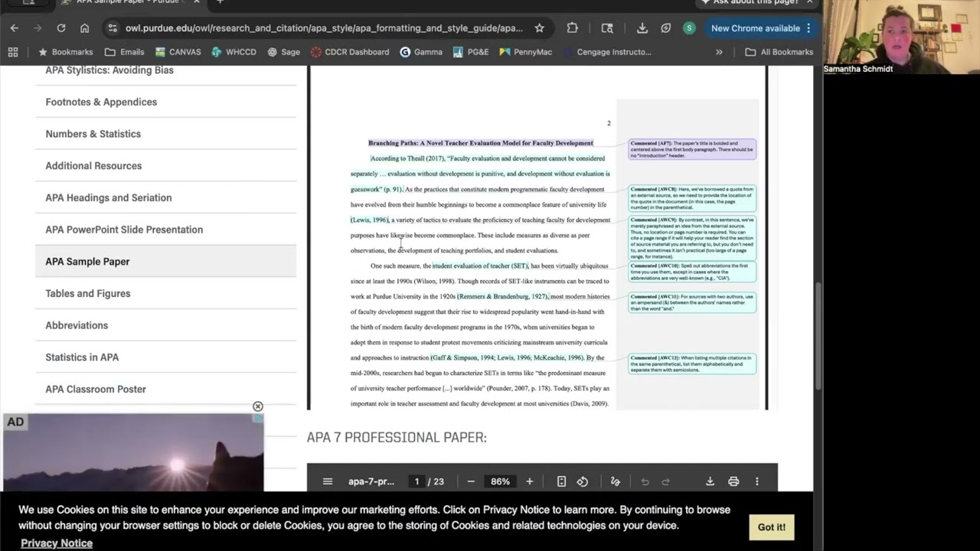980x551 pixels.
Task: Open the Chrome three-dot menu
Action: tap(808, 28)
